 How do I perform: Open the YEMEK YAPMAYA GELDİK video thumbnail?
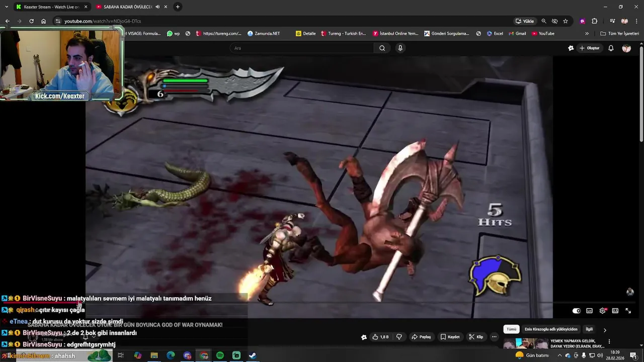(526, 344)
